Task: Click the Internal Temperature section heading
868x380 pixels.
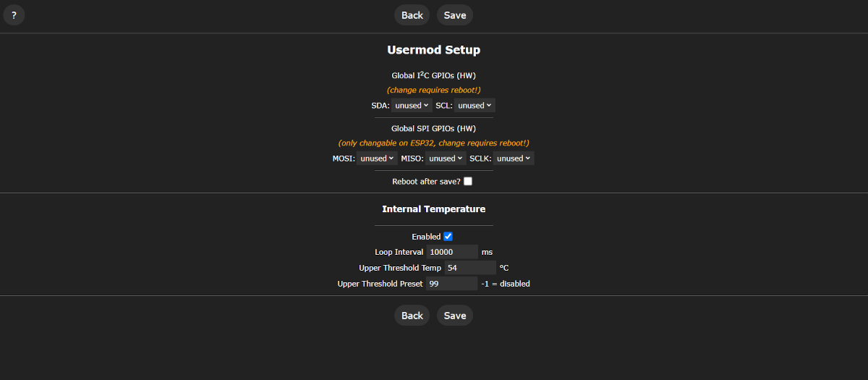Action: tap(434, 209)
